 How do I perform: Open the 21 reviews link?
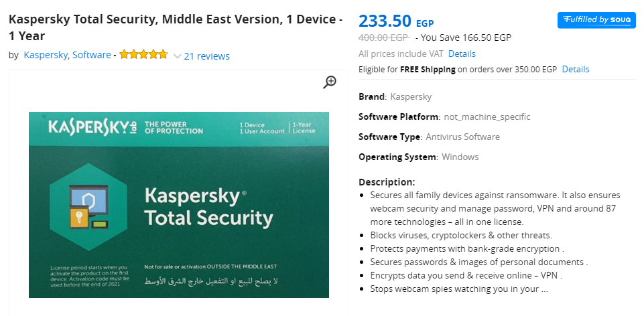(206, 56)
